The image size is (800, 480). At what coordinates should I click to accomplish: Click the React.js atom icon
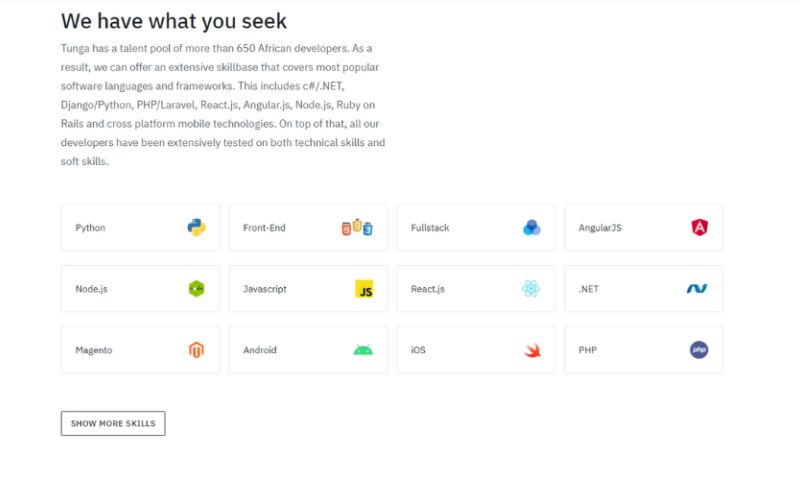coord(531,289)
